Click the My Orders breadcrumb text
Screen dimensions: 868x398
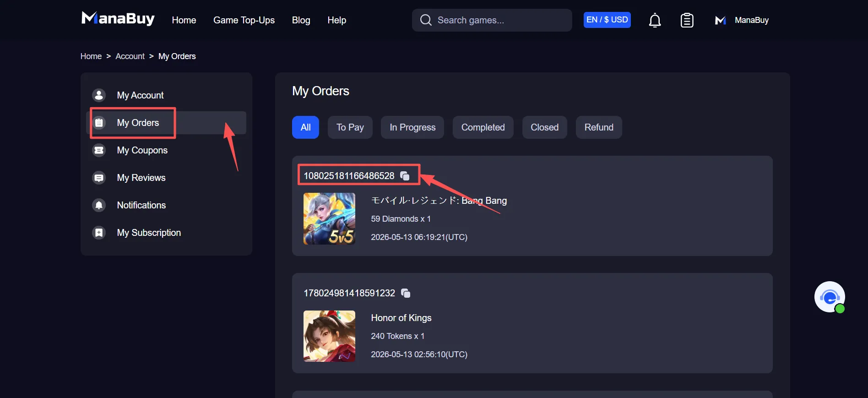tap(177, 56)
